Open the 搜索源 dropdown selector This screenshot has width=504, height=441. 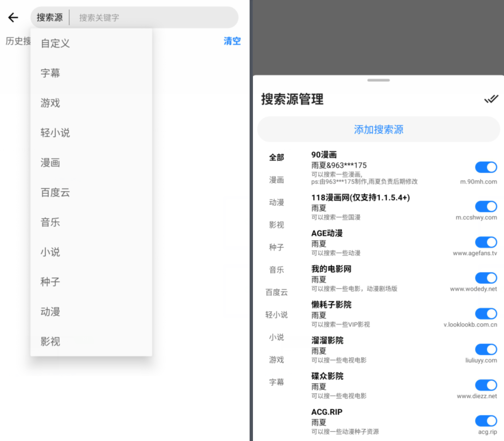coord(50,18)
